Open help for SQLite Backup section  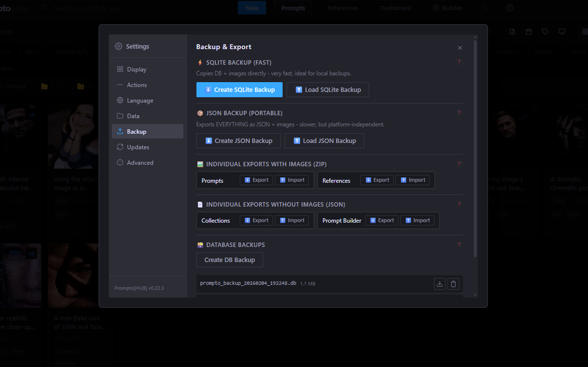(x=459, y=62)
